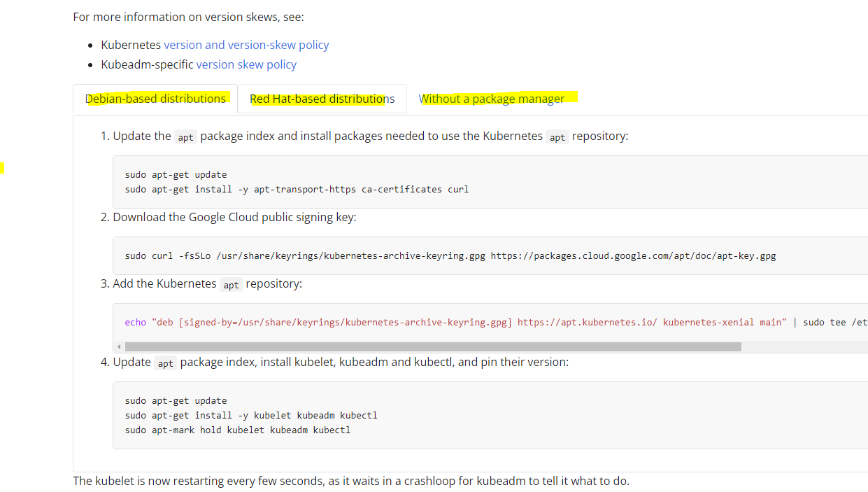The image size is (868, 492).
Task: Click first 'sudo apt-get update' line in step 1
Action: tap(176, 174)
